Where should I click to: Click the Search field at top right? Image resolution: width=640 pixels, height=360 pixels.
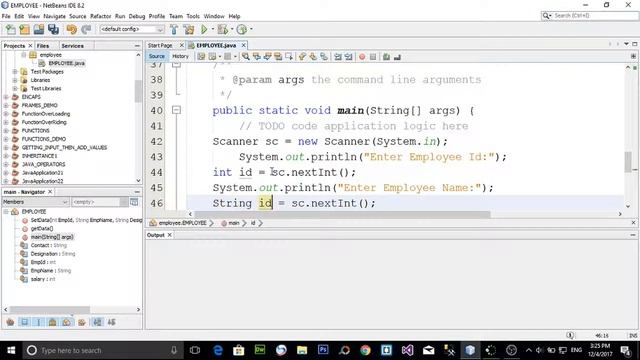pyautogui.click(x=590, y=16)
